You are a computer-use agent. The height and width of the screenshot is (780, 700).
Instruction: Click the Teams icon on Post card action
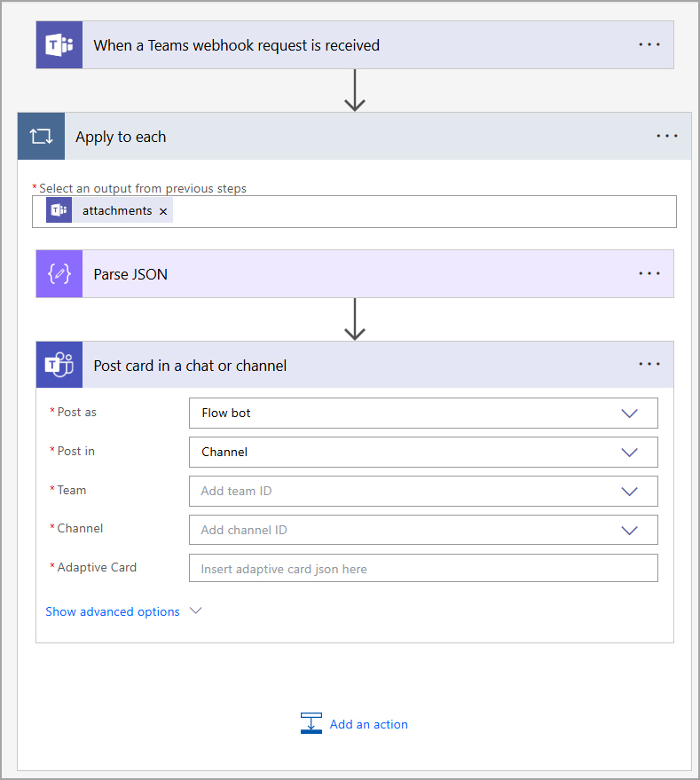(59, 365)
